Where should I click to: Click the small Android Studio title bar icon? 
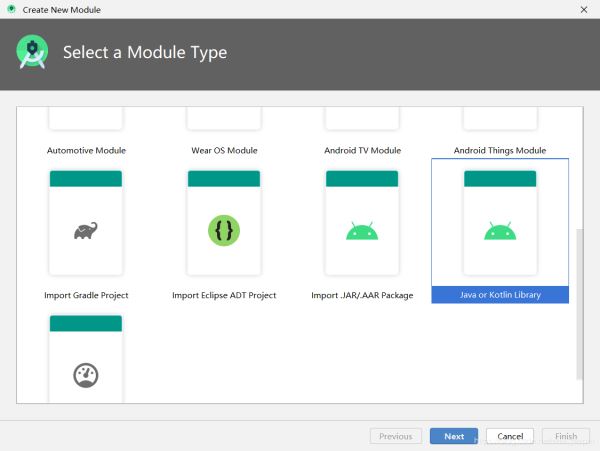pos(11,10)
